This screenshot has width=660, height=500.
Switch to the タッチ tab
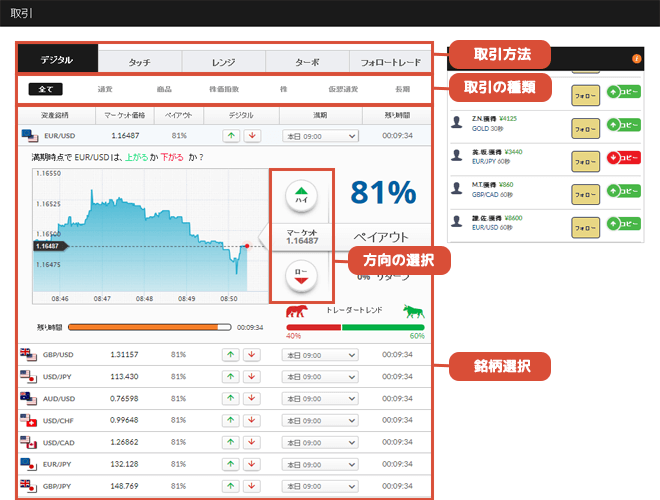140,62
